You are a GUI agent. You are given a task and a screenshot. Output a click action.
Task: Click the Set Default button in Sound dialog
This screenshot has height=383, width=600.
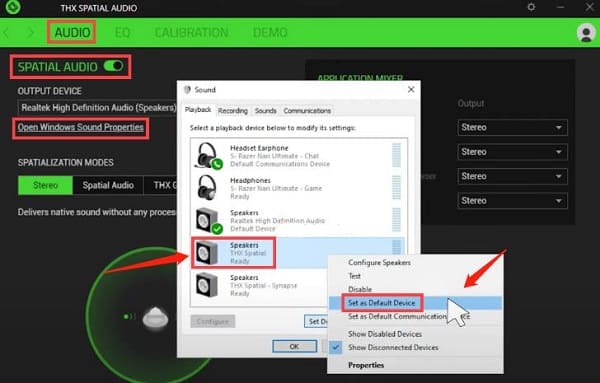click(316, 321)
